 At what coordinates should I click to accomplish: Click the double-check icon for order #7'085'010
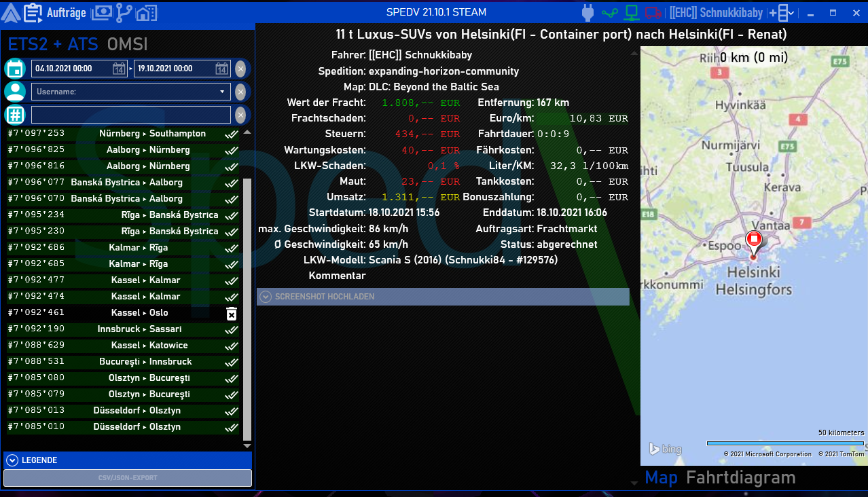coord(232,427)
